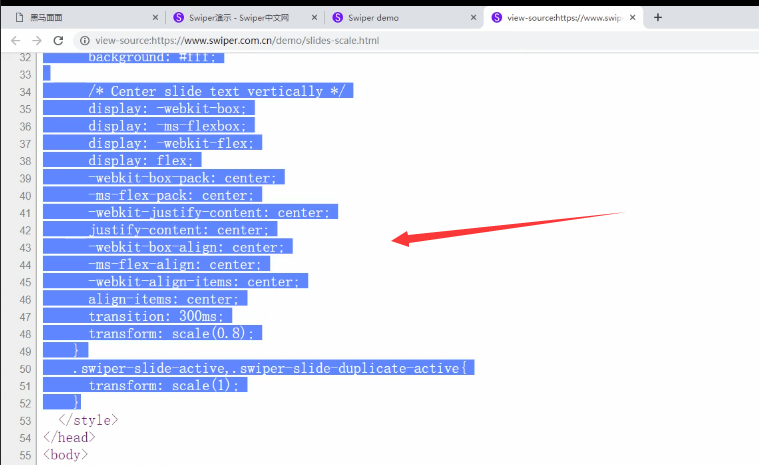Click line 'display: flex;'
Screen dimensions: 759x465
(x=140, y=160)
